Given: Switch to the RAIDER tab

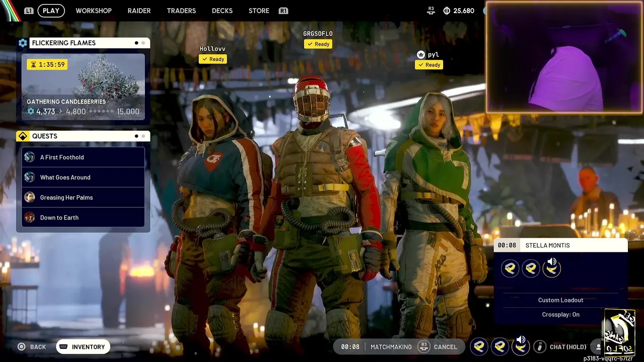Looking at the screenshot, I should [139, 11].
